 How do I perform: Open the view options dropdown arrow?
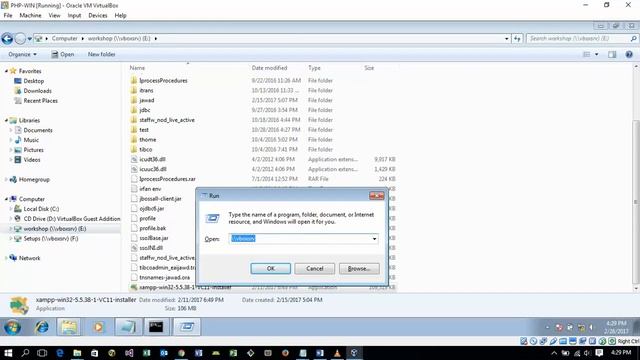pos(596,54)
